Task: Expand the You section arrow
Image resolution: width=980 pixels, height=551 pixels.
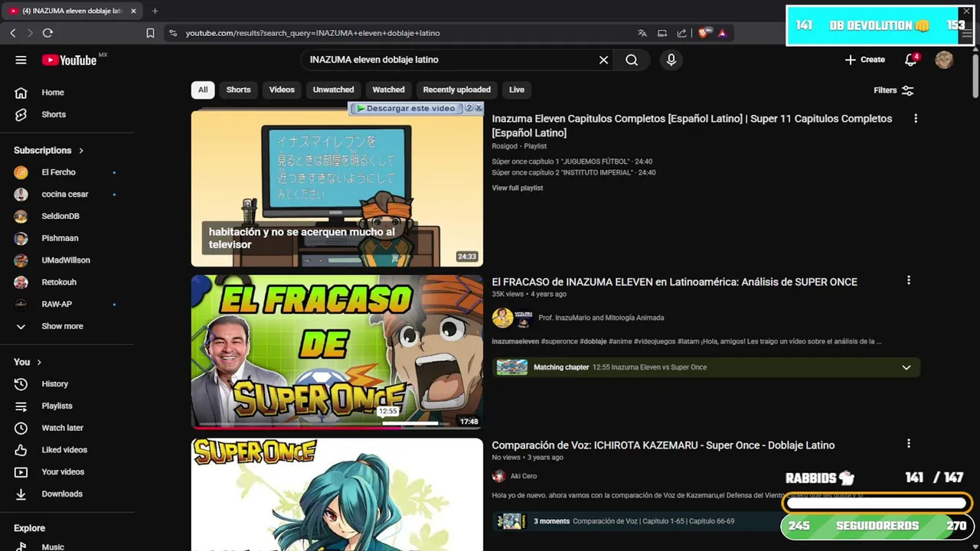Action: click(39, 362)
